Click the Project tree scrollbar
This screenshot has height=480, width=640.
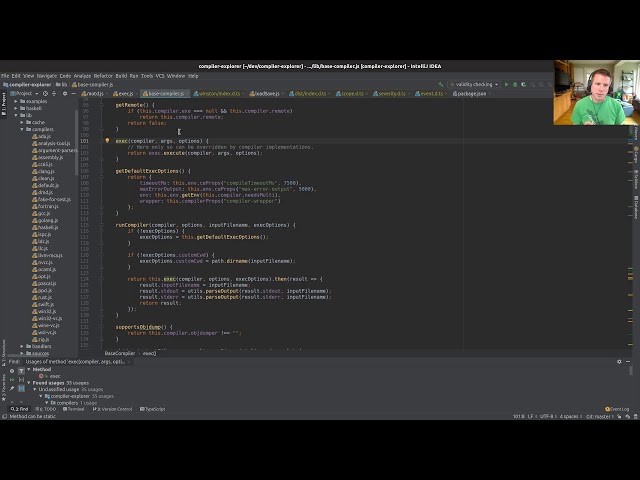point(76,143)
